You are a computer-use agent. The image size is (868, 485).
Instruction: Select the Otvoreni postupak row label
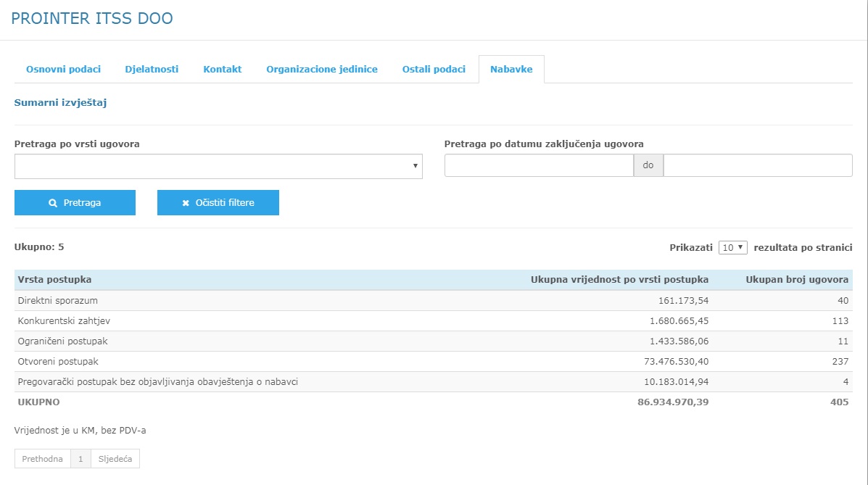click(58, 362)
